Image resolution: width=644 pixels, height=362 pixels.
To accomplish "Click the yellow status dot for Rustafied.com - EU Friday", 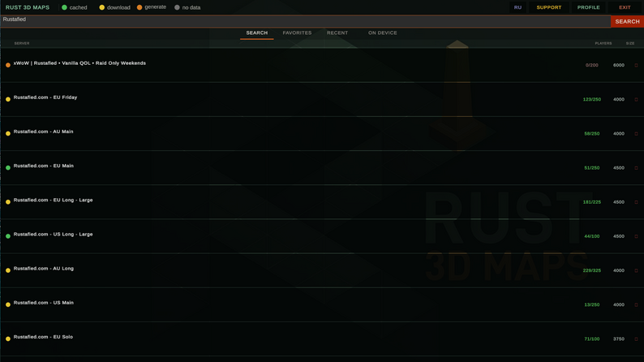I will click(x=8, y=99).
